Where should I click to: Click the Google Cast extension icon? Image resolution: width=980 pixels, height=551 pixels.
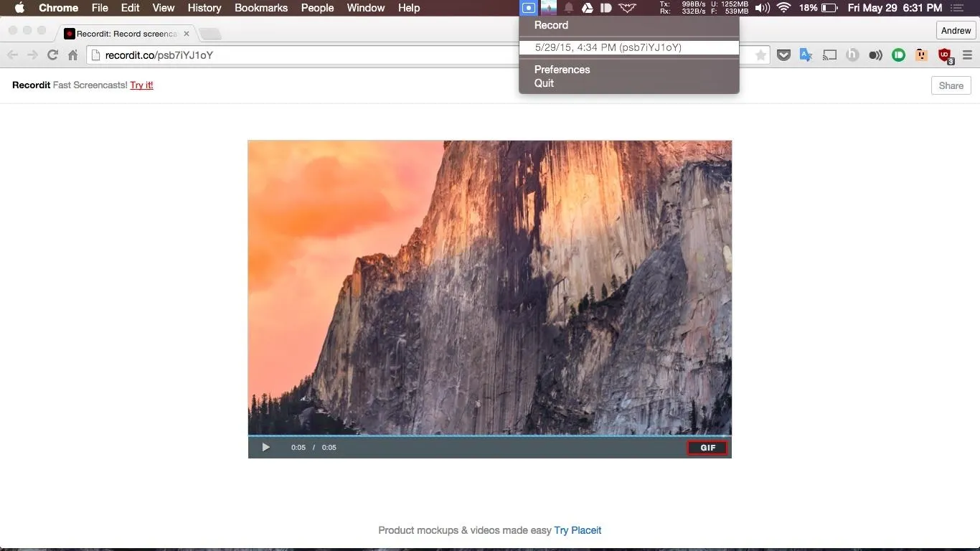pyautogui.click(x=829, y=55)
